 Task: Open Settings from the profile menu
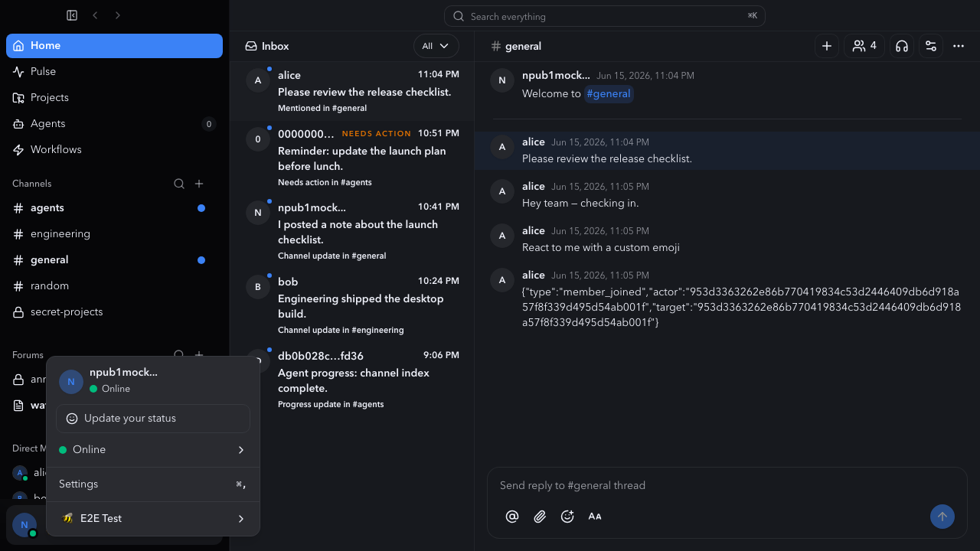coord(153,484)
